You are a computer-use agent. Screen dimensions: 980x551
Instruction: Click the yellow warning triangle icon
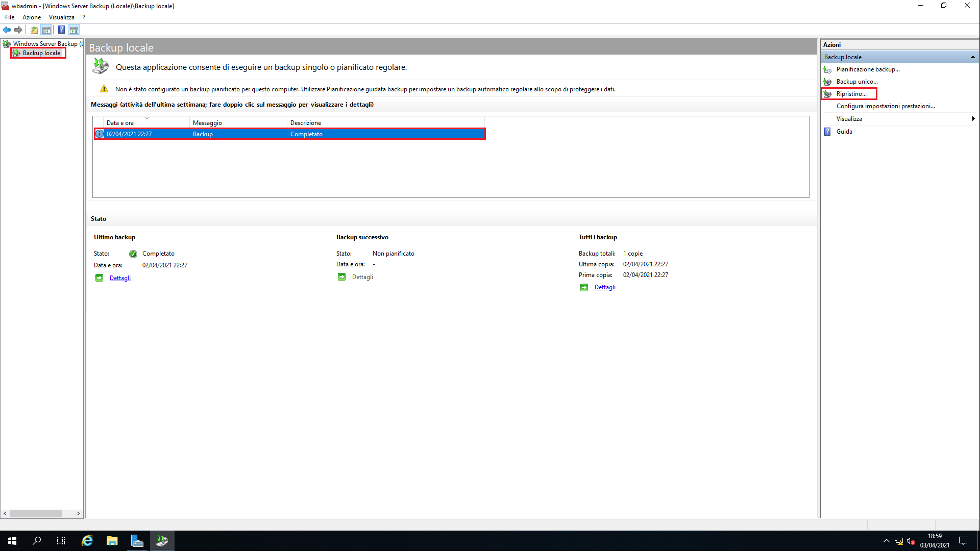pos(104,89)
